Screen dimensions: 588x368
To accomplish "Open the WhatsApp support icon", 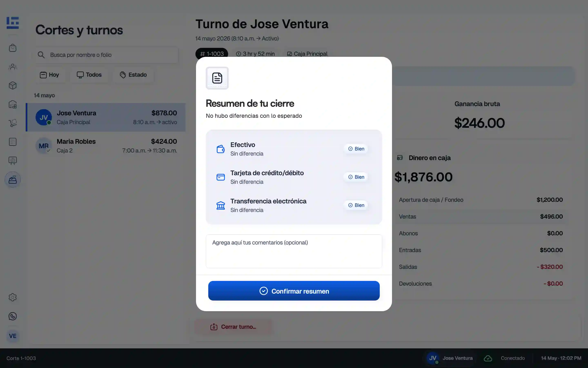I will click(13, 316).
